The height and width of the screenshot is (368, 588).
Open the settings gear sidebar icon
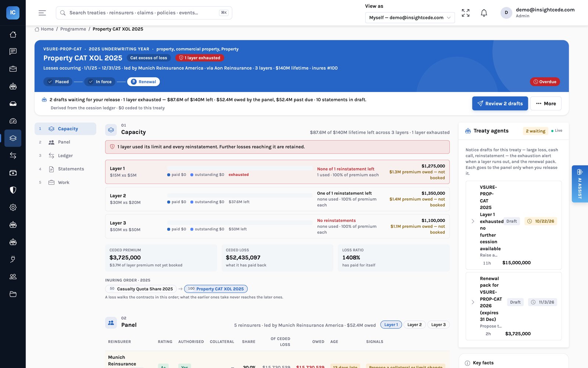coord(13,207)
